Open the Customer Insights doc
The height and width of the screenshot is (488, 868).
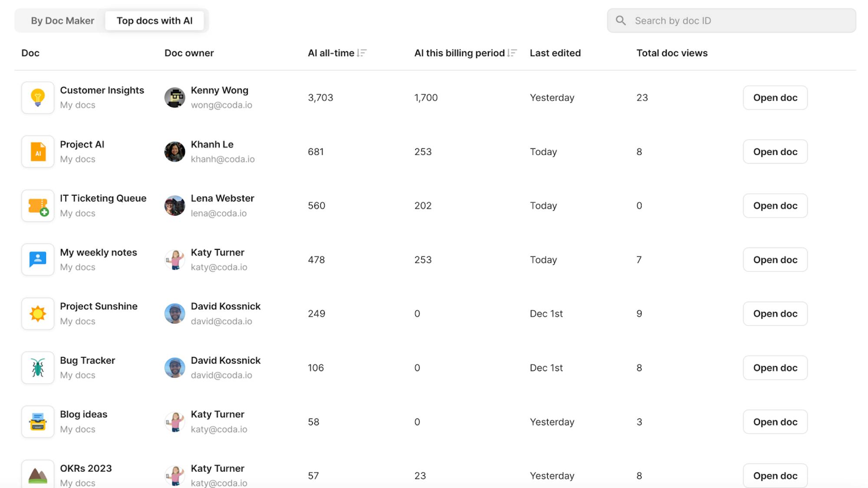coord(775,98)
